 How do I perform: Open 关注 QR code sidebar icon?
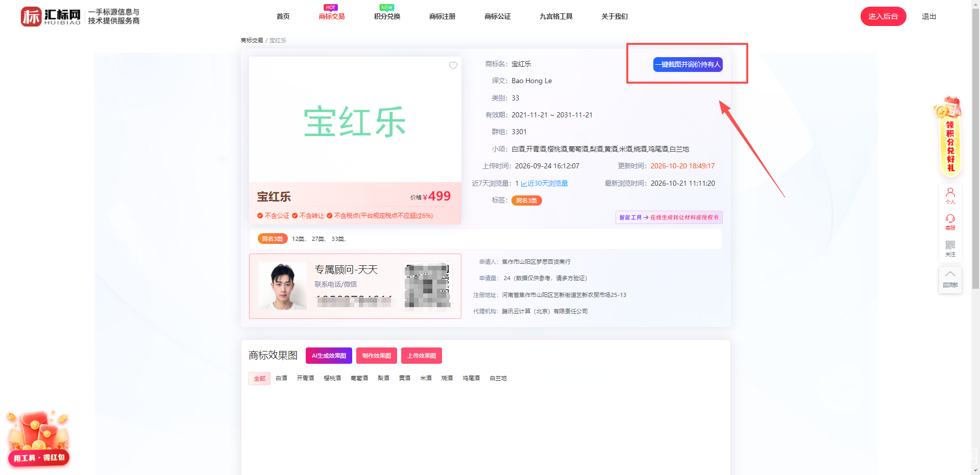pyautogui.click(x=950, y=248)
